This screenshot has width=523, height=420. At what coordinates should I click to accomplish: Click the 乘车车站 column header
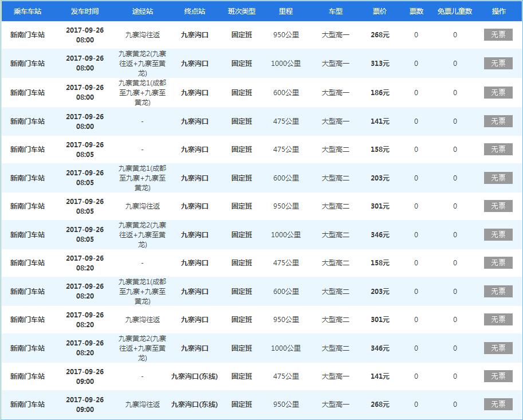pyautogui.click(x=27, y=11)
